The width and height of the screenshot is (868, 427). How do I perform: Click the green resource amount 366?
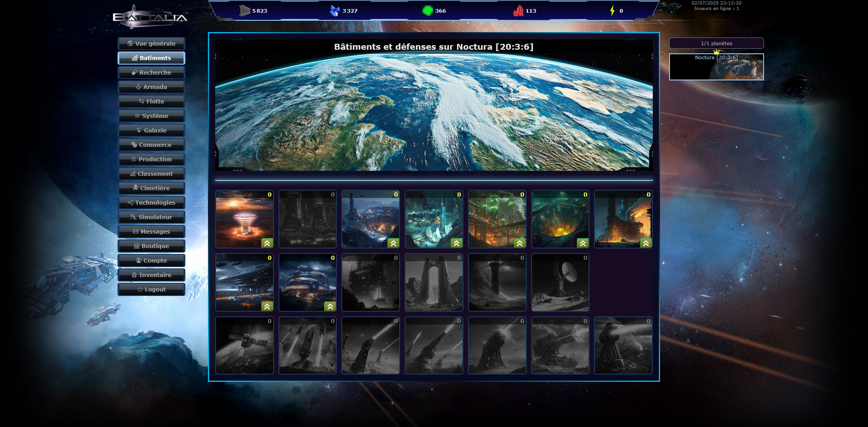(440, 11)
